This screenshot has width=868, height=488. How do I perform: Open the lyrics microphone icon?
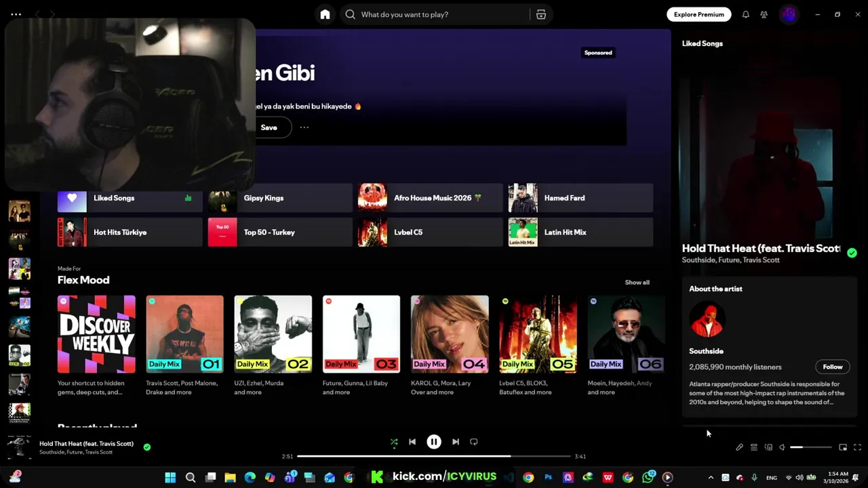[x=739, y=447]
